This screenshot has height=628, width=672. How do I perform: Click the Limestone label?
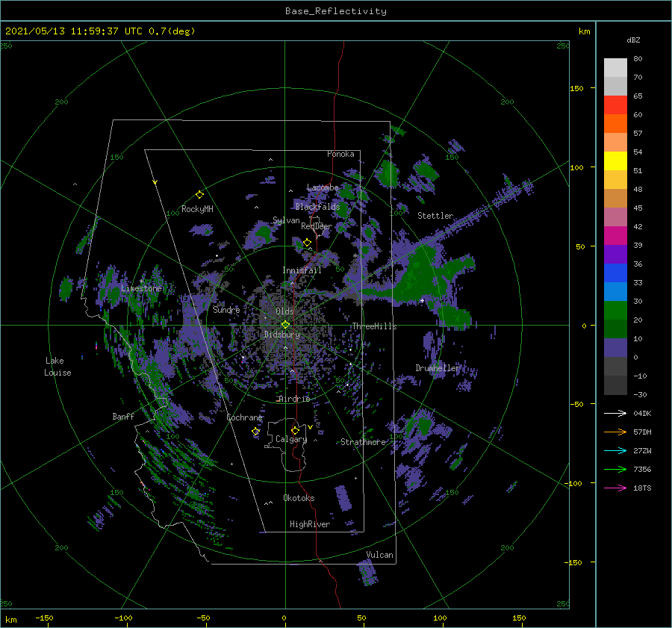(x=141, y=288)
